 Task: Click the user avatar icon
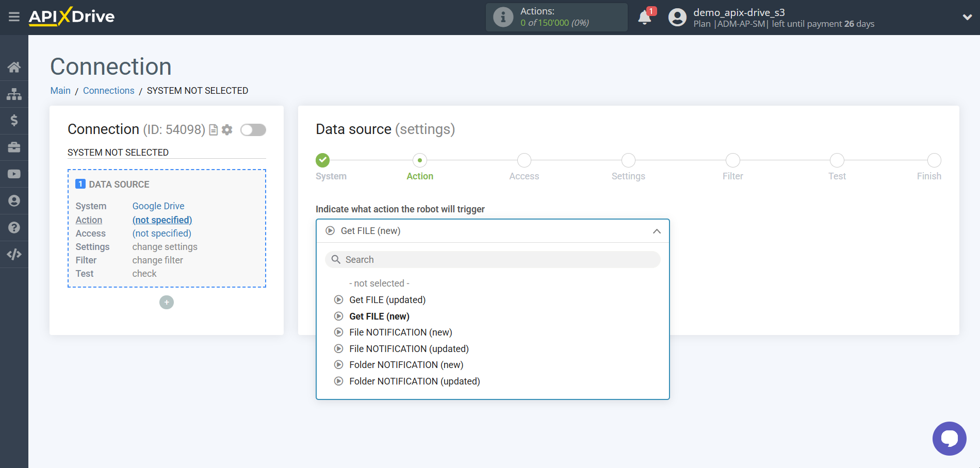pos(677,18)
